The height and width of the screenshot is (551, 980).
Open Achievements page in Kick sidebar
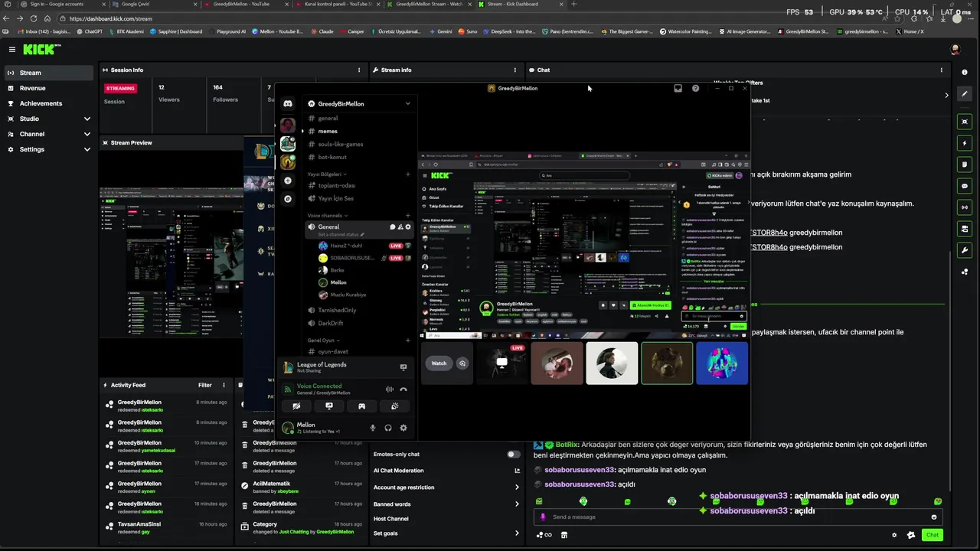49,103
